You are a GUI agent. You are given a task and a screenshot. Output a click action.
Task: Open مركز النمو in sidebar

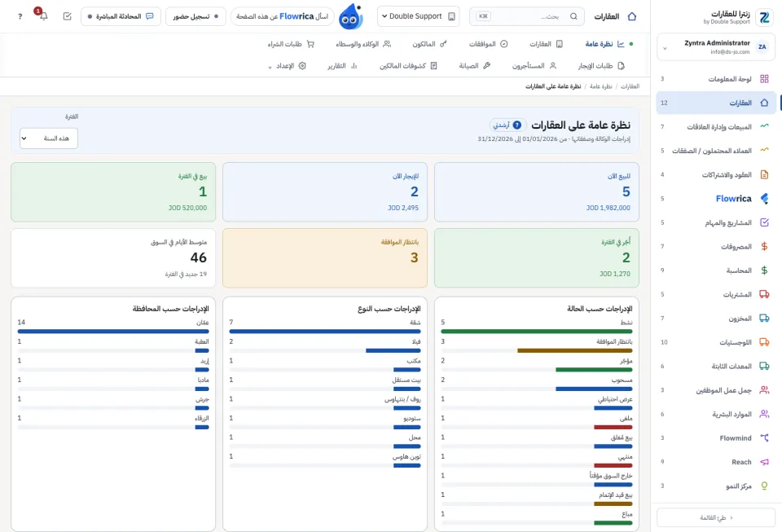point(716,486)
